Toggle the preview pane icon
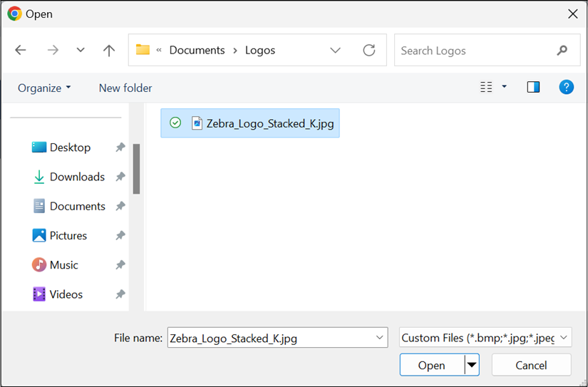 pyautogui.click(x=533, y=87)
